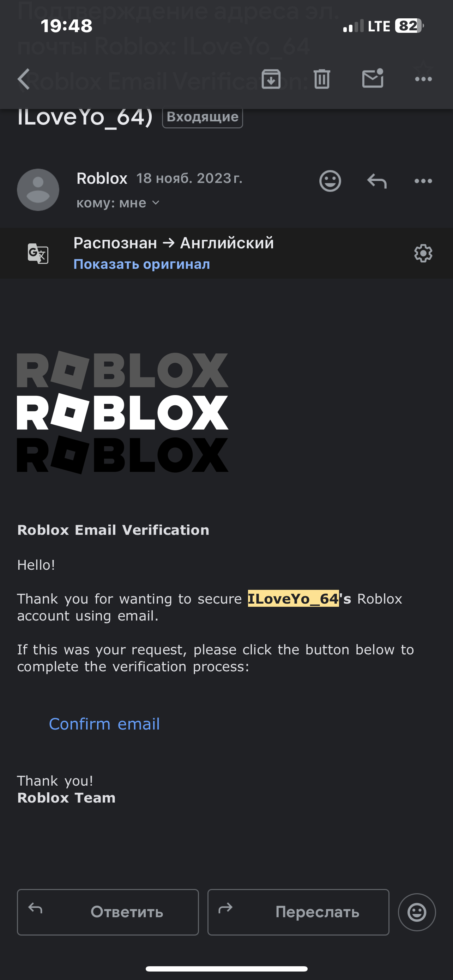
Task: Expand recipient details next to кому: мне
Action: (x=156, y=203)
